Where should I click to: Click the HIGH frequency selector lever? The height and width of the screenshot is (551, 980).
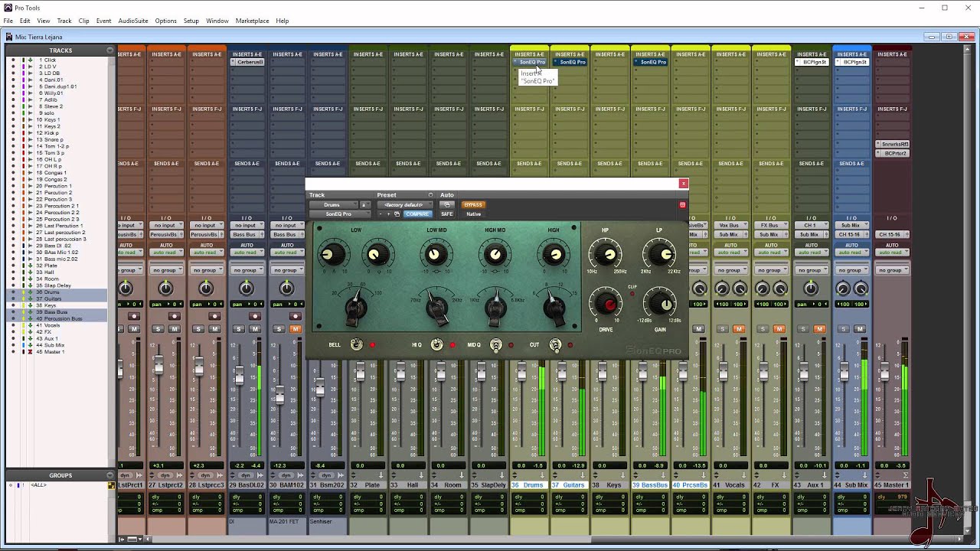pos(554,307)
